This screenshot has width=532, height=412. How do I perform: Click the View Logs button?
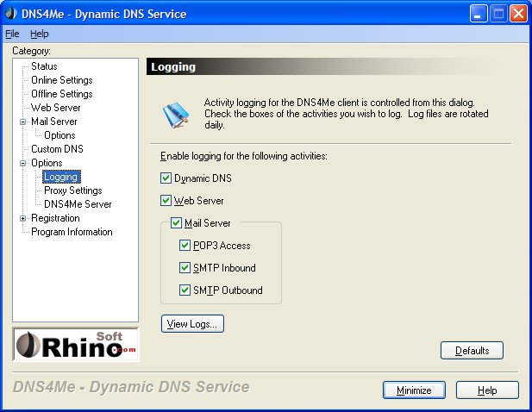tap(192, 323)
